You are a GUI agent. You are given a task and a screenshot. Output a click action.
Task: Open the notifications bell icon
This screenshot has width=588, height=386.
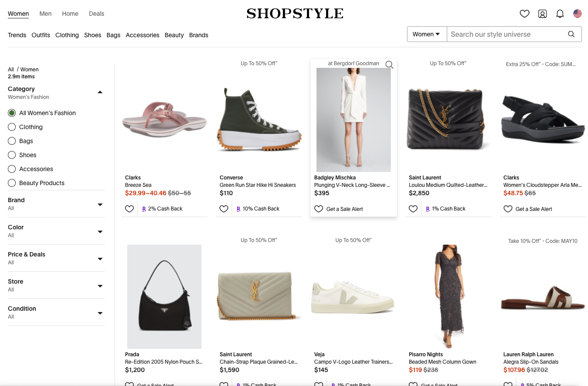coord(560,14)
